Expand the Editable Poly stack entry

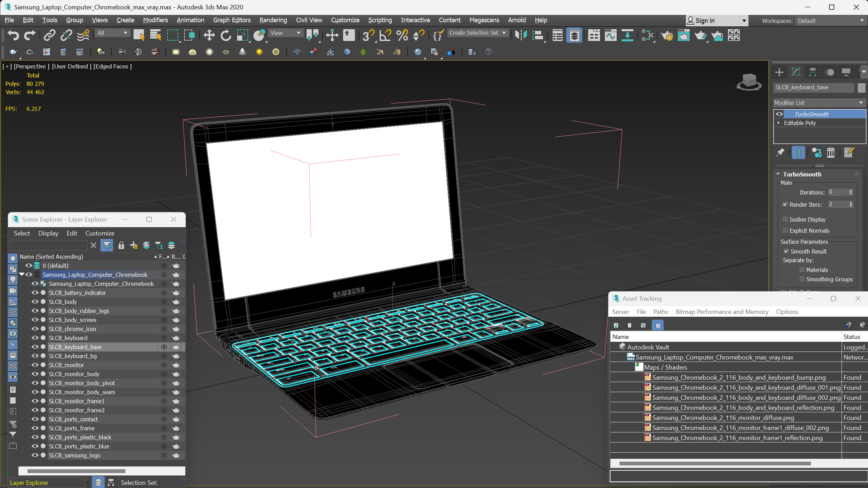tap(778, 123)
